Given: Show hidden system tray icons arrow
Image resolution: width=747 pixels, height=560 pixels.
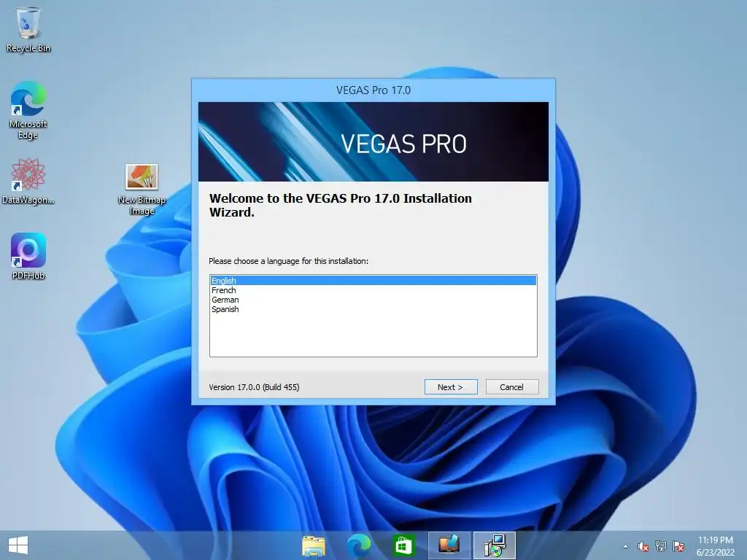Looking at the screenshot, I should click(x=625, y=546).
